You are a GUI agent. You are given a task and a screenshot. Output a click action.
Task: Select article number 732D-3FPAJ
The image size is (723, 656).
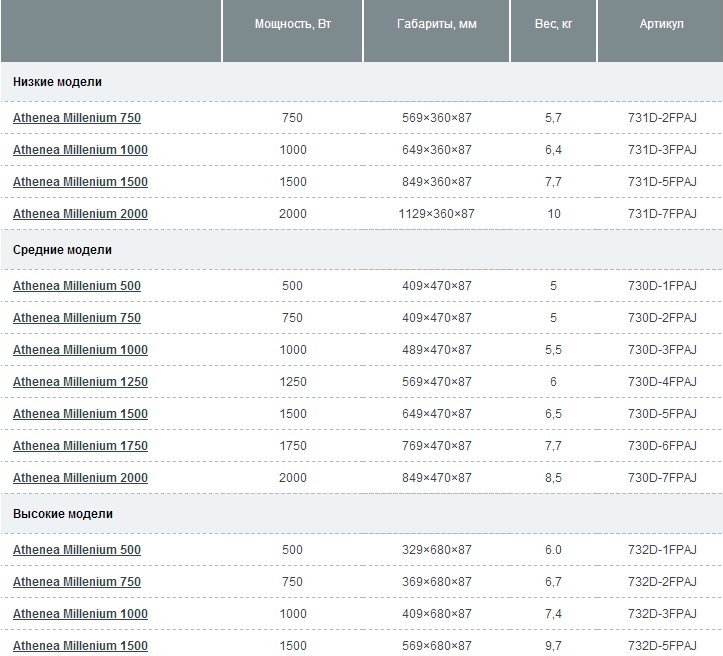pyautogui.click(x=662, y=614)
